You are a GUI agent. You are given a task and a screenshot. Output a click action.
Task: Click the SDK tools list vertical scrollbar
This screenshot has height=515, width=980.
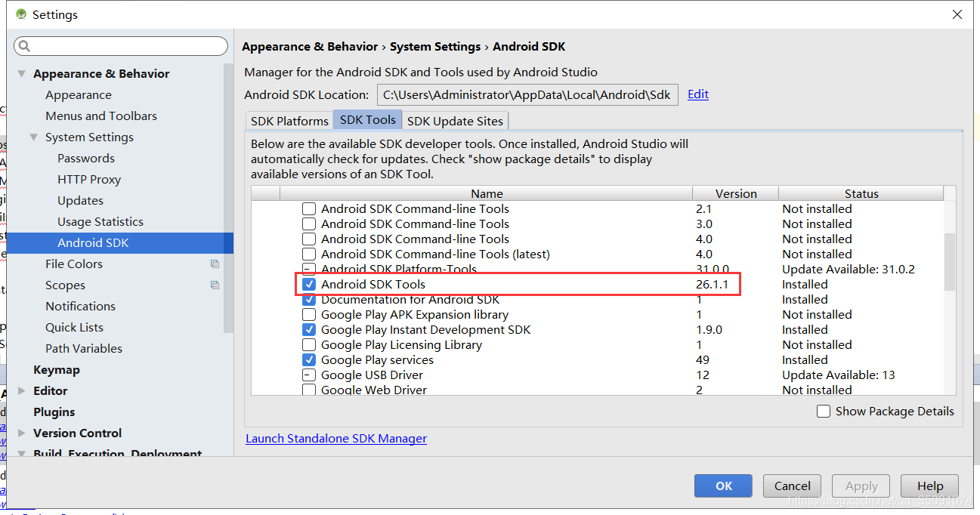click(950, 261)
